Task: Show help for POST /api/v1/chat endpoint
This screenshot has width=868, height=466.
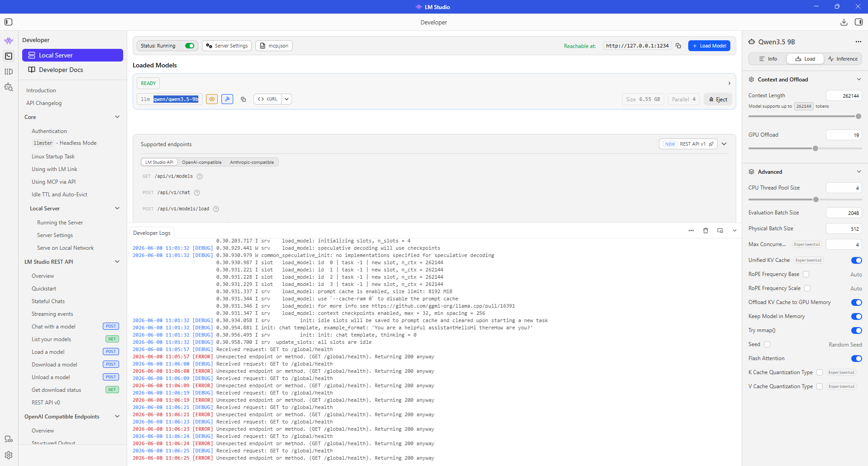Action: pos(197,193)
